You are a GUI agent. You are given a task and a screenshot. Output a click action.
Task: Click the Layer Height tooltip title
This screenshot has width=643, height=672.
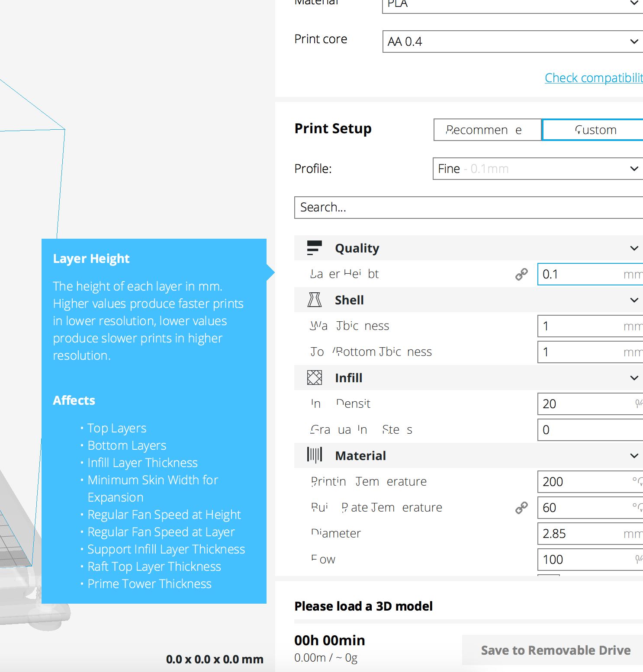click(91, 259)
